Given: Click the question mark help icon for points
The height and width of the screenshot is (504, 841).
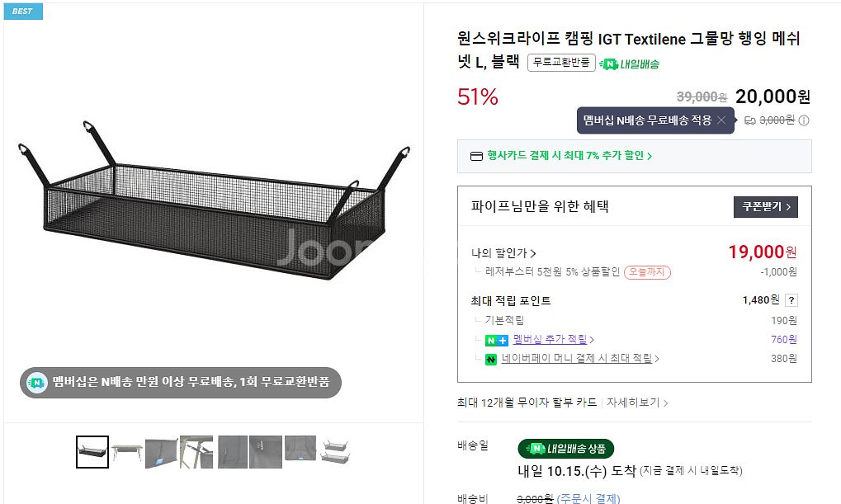Looking at the screenshot, I should (x=791, y=300).
